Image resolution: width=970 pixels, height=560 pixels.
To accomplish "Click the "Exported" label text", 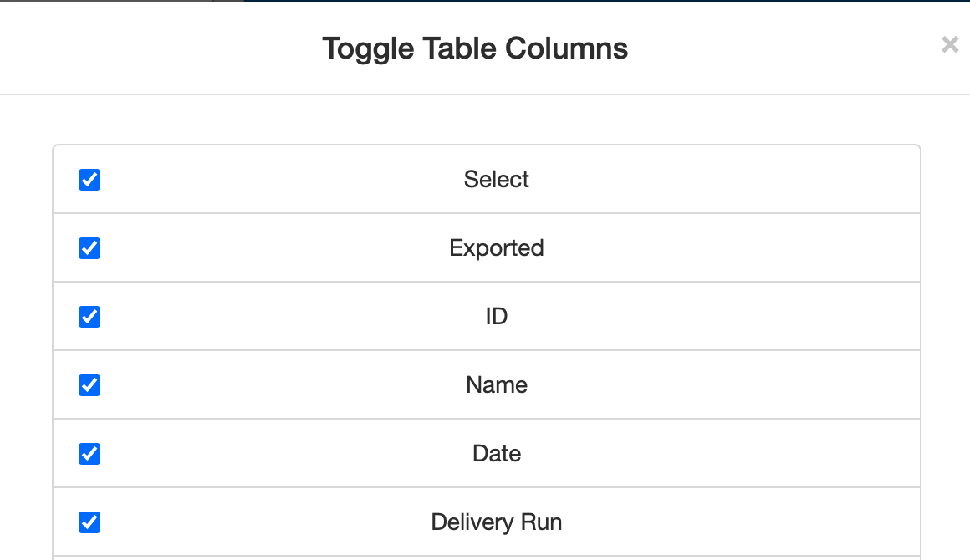I will [x=496, y=248].
